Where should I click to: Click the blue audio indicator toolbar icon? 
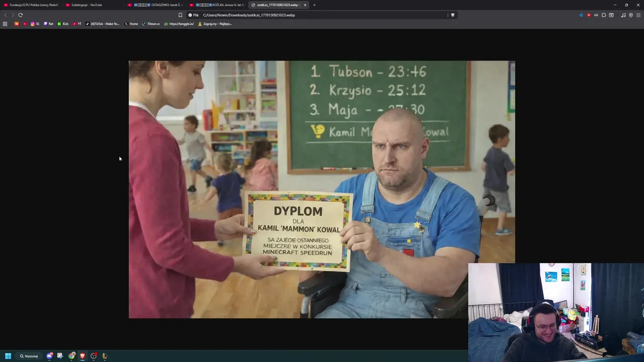click(x=581, y=15)
